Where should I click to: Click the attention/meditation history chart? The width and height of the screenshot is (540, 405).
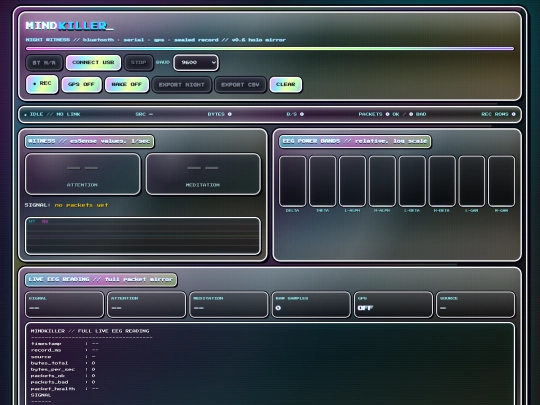(143, 236)
